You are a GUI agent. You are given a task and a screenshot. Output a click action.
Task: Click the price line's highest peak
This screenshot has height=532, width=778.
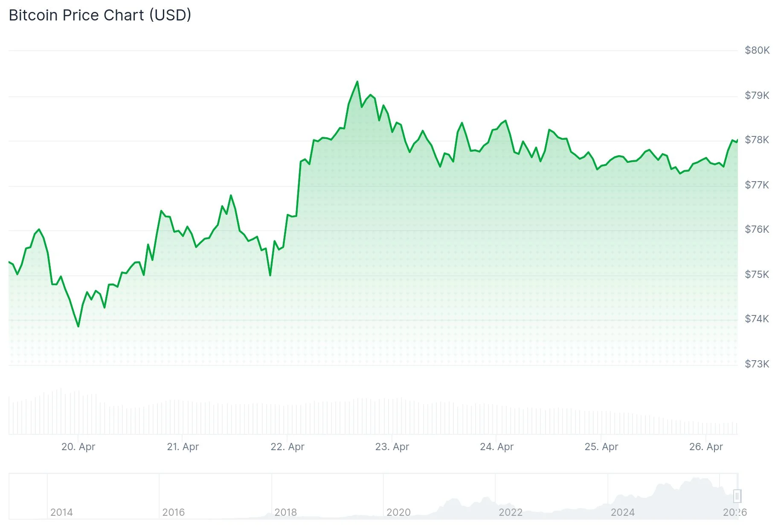(357, 81)
